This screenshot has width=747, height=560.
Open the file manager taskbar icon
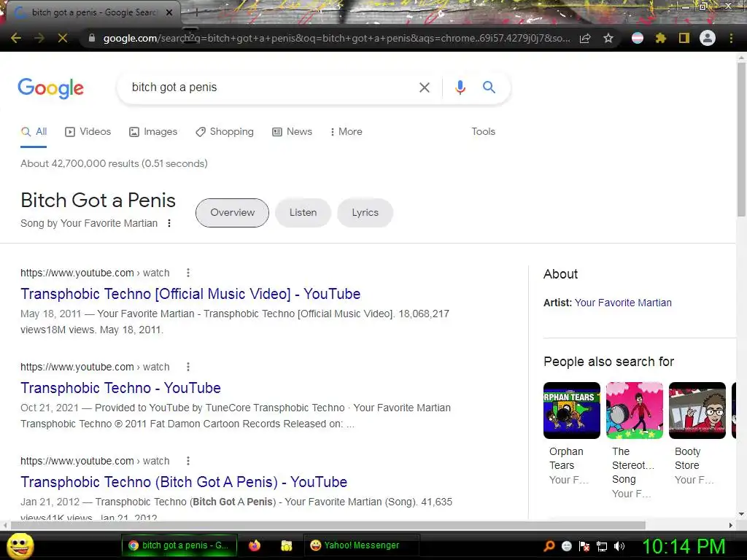point(286,545)
